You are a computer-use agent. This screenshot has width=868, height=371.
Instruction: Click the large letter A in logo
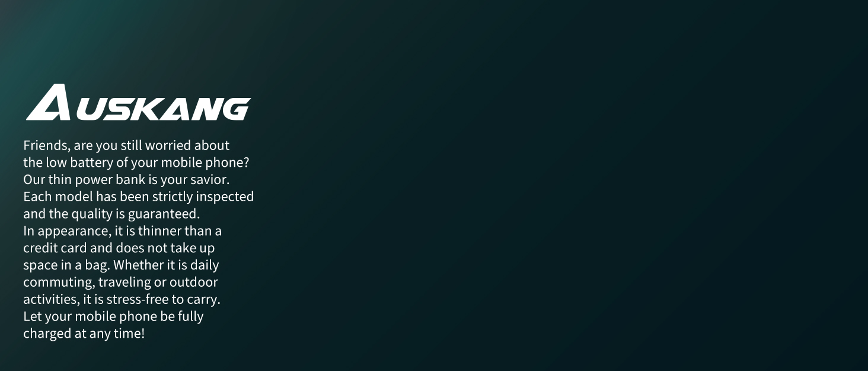[49, 102]
